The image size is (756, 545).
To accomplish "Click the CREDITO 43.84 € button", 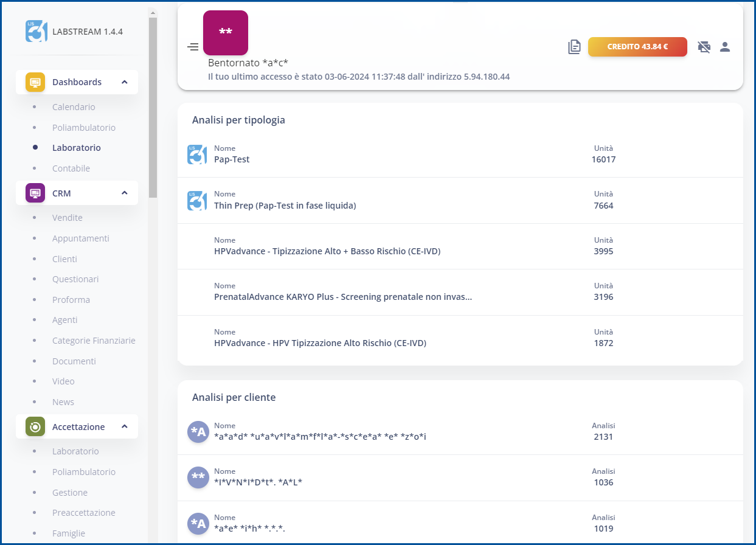I will [x=637, y=47].
